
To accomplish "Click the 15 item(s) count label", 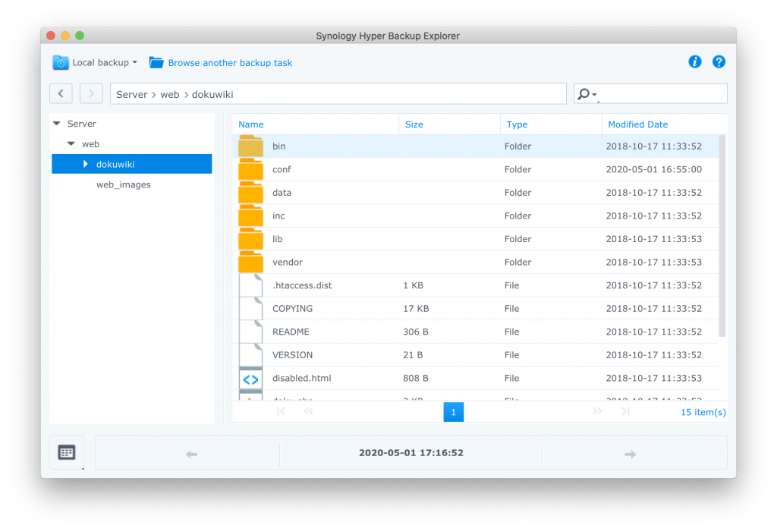I will pyautogui.click(x=703, y=412).
